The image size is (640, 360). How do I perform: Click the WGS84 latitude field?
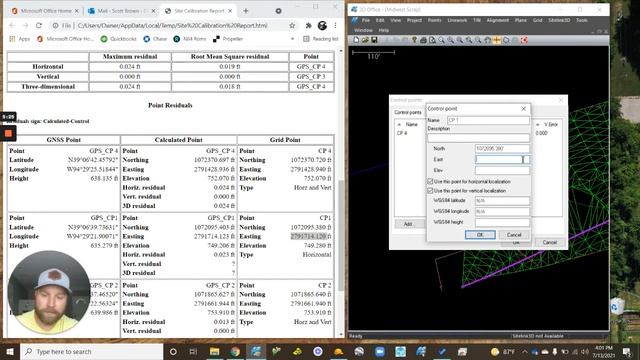pos(502,200)
